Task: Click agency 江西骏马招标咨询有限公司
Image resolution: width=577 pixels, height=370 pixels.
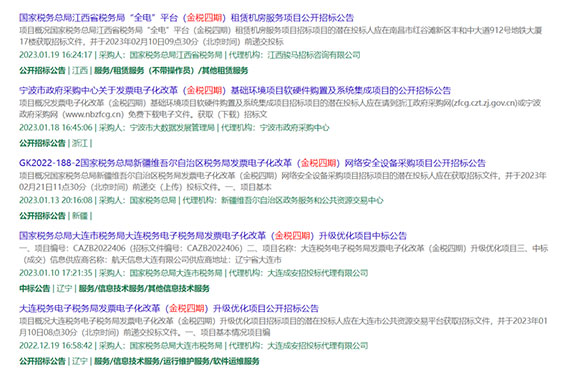Action: tap(314, 55)
